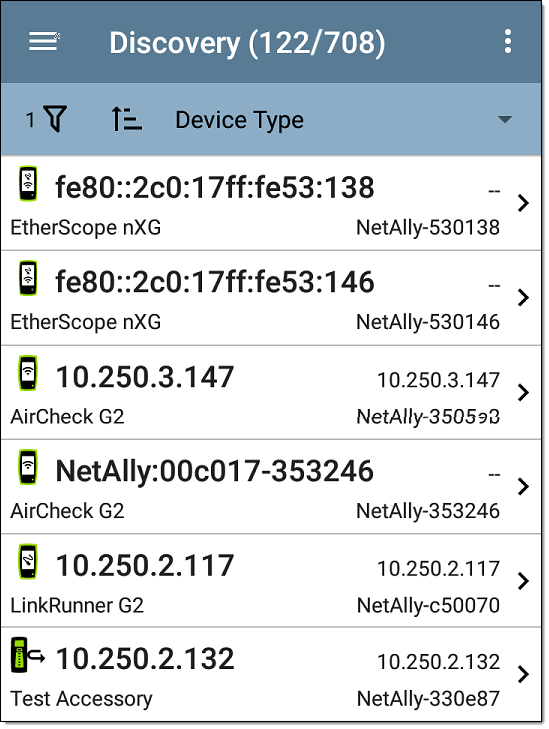Image resolution: width=549 pixels, height=729 pixels.
Task: Select the 10.250.3.147 AirCheck G2 entry
Action: click(x=271, y=392)
